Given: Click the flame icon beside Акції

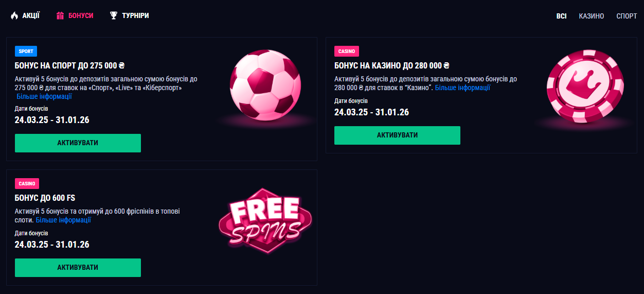Looking at the screenshot, I should (x=14, y=16).
